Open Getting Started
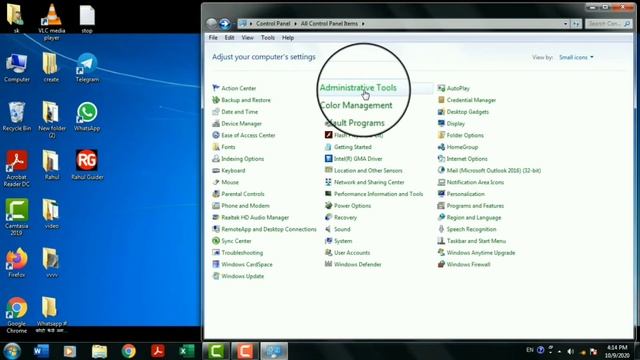The image size is (640, 360). click(x=348, y=147)
